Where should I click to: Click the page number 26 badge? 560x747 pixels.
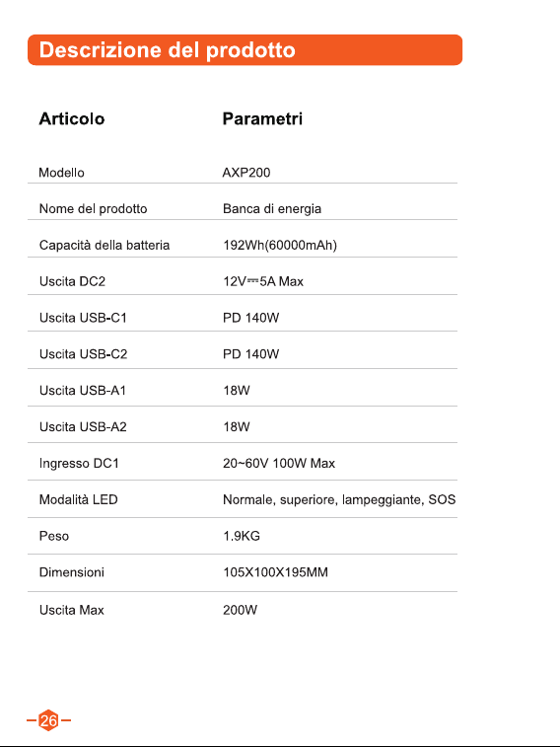click(x=48, y=719)
